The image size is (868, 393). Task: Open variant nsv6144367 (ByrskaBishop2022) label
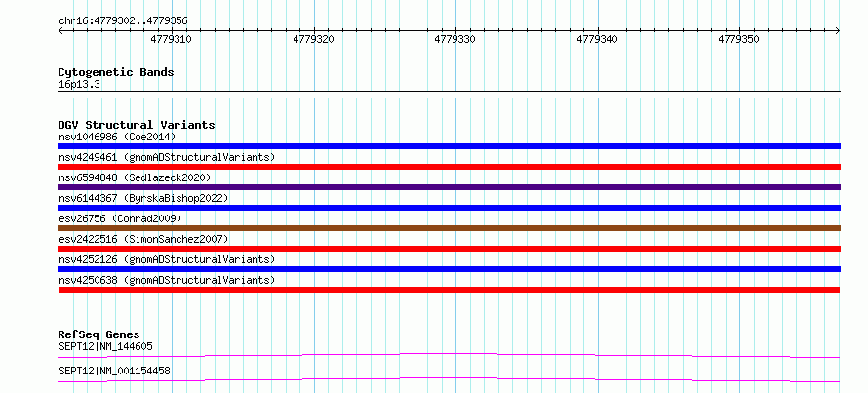(143, 198)
